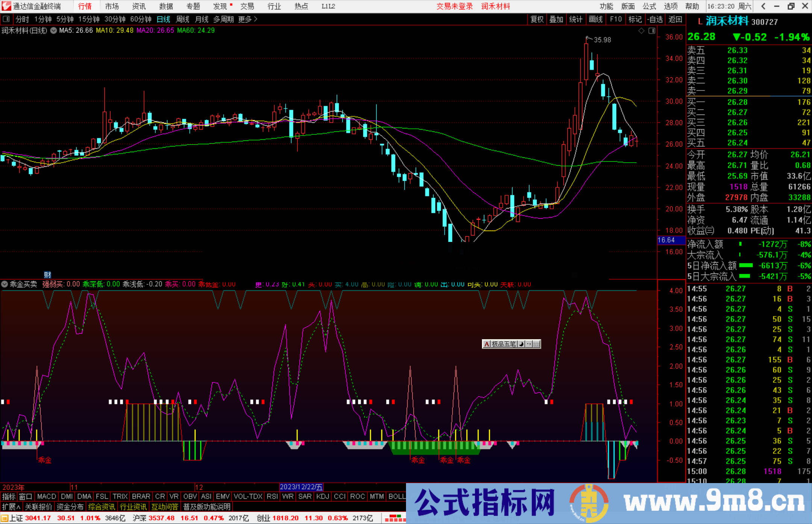Select the RSI indicator

[272, 497]
